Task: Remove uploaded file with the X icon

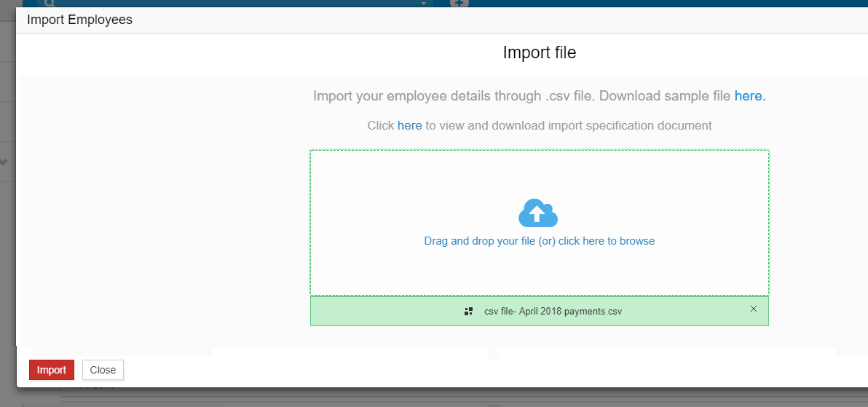Action: 754,309
